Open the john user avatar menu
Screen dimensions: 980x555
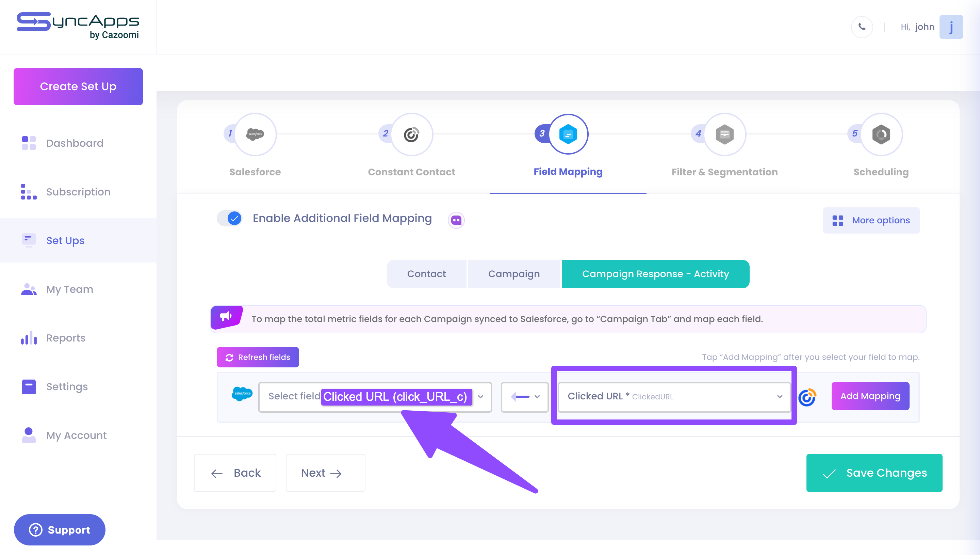point(951,27)
